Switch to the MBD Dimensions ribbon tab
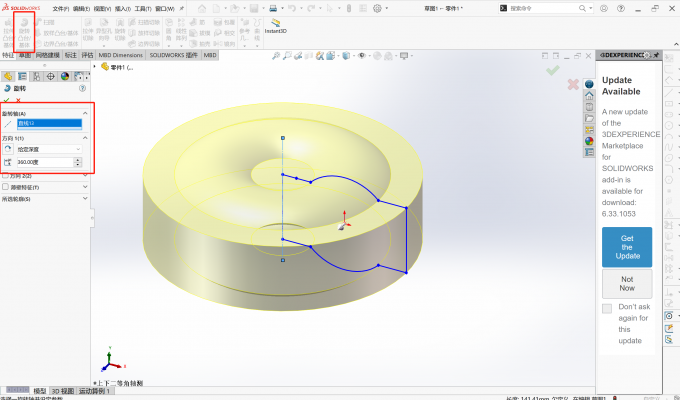The width and height of the screenshot is (680, 400). pos(121,55)
